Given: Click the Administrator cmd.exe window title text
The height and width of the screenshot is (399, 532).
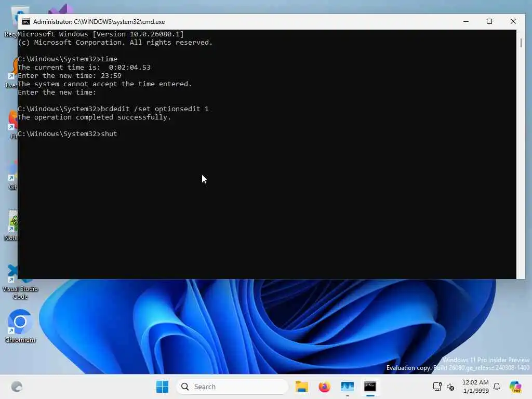Looking at the screenshot, I should (x=99, y=22).
